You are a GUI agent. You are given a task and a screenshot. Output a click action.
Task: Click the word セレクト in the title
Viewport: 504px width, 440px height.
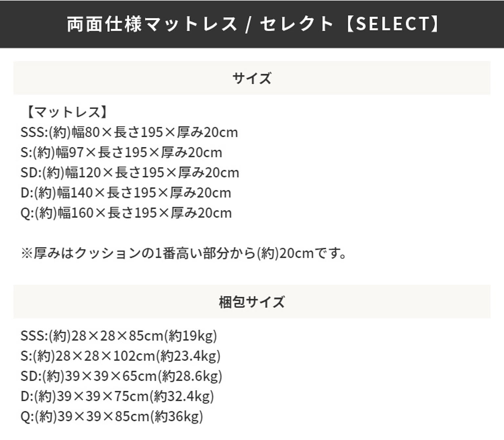297,24
